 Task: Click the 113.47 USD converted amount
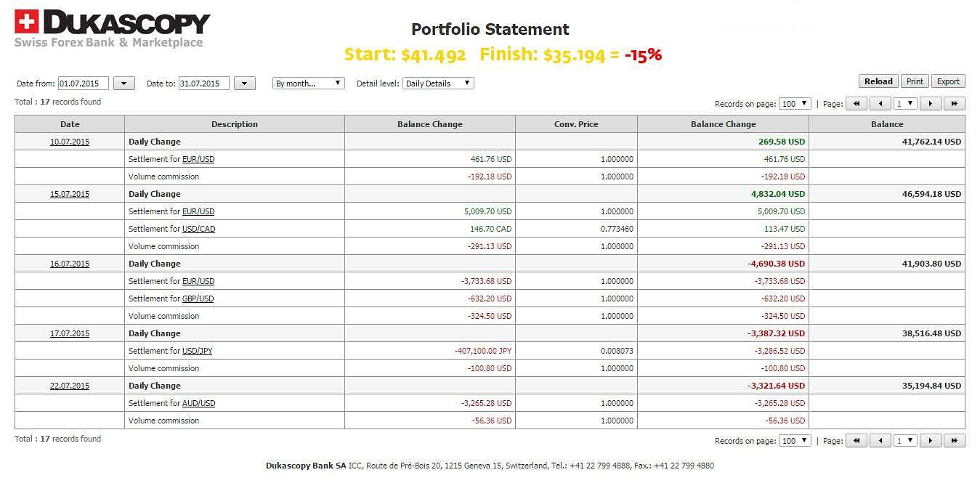pos(784,229)
